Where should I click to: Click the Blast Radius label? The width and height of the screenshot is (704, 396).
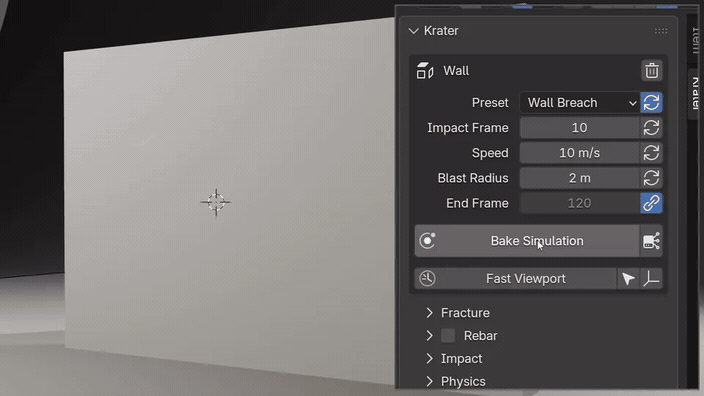[473, 178]
